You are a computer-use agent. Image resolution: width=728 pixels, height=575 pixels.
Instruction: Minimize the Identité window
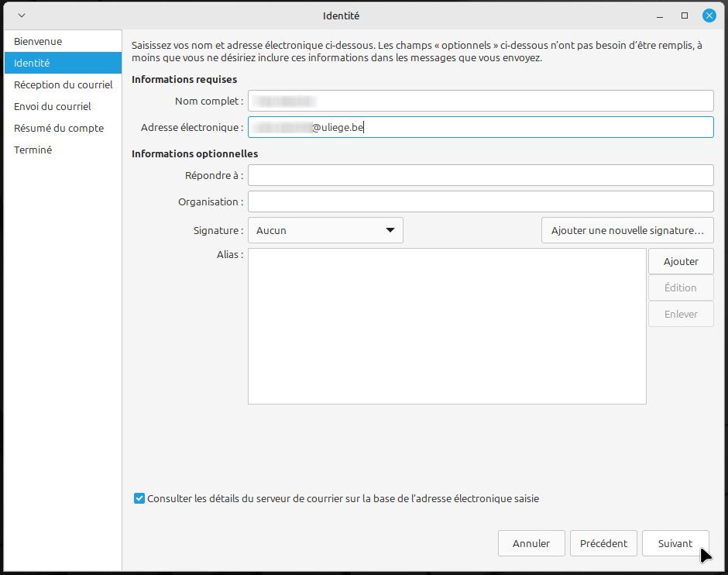(x=661, y=15)
